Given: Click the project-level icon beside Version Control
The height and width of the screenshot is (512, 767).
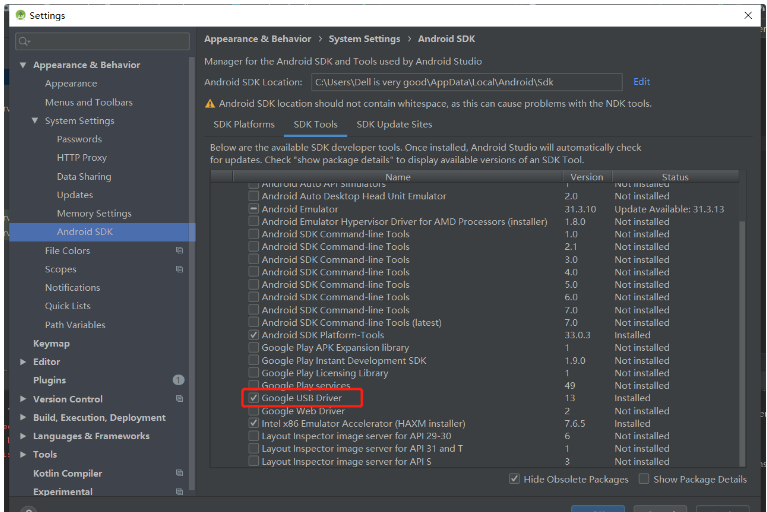Looking at the screenshot, I should tap(179, 399).
